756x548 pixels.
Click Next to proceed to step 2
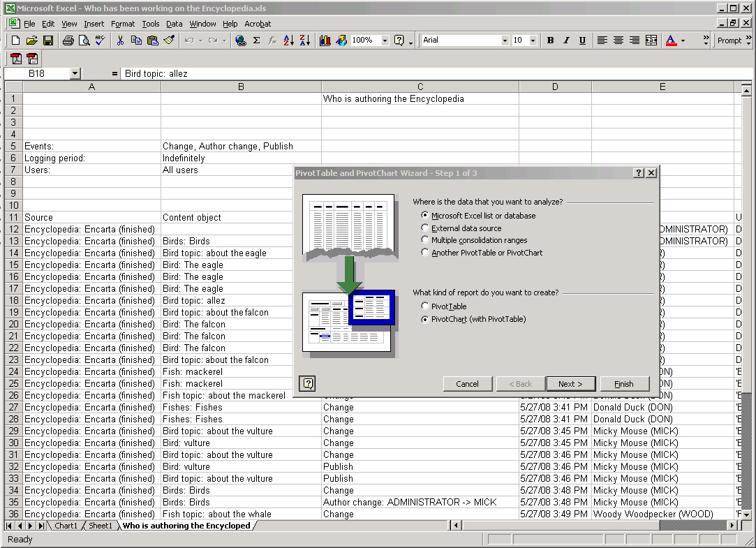(570, 384)
